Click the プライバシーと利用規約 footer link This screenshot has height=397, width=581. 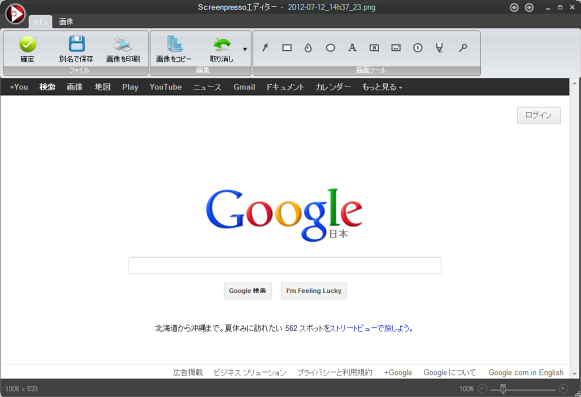tap(335, 372)
